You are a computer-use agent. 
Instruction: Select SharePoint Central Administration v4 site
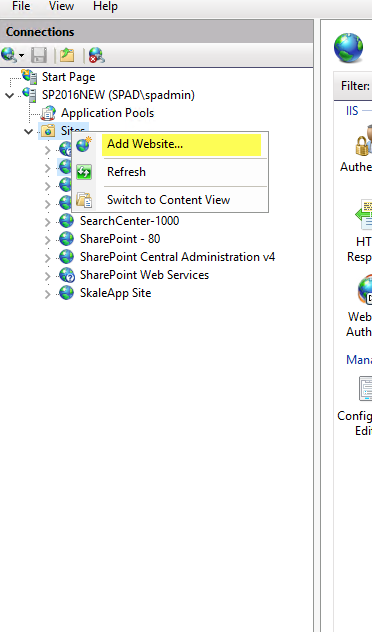(177, 257)
